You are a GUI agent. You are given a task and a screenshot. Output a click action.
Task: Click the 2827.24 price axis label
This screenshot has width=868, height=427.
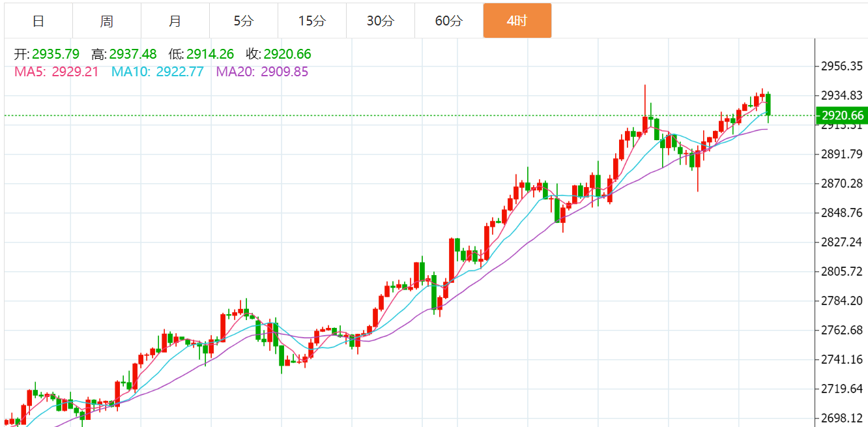[843, 243]
